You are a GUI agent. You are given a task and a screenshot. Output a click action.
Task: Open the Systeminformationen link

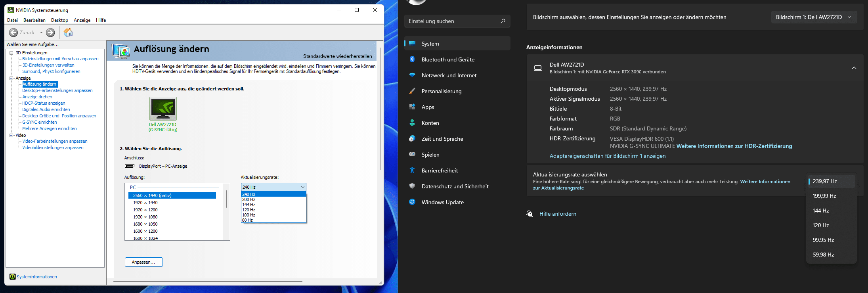click(x=37, y=277)
